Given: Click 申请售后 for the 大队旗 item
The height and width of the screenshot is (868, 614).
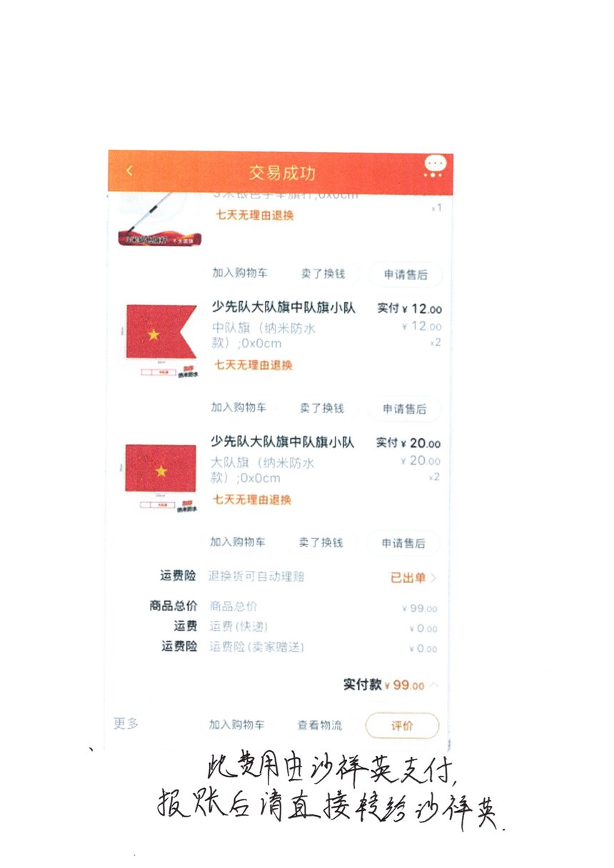Looking at the screenshot, I should point(403,543).
